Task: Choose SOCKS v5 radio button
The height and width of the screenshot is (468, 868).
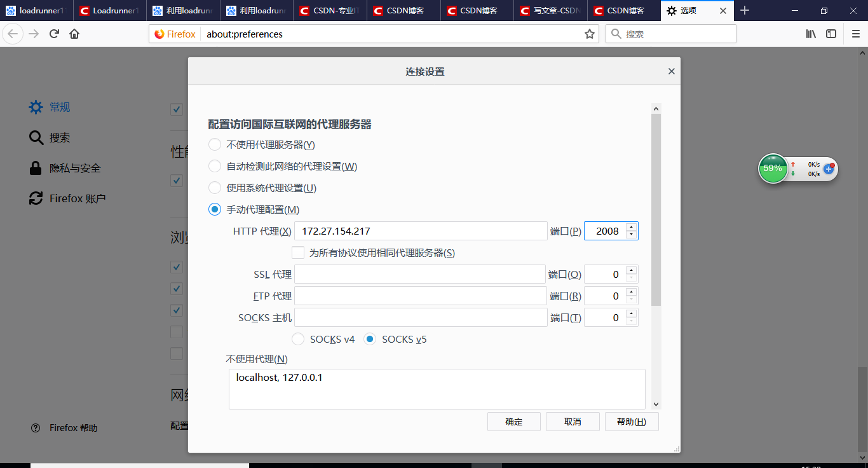Action: coord(370,339)
